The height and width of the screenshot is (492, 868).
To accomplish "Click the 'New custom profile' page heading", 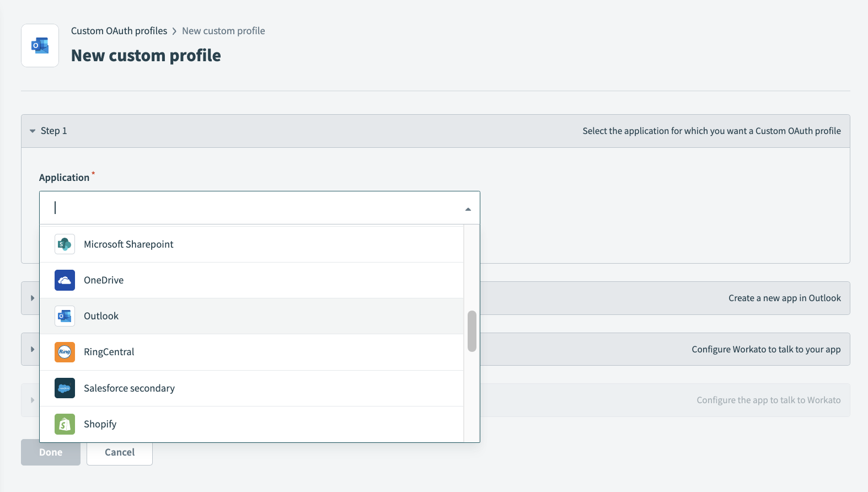I will click(x=146, y=56).
